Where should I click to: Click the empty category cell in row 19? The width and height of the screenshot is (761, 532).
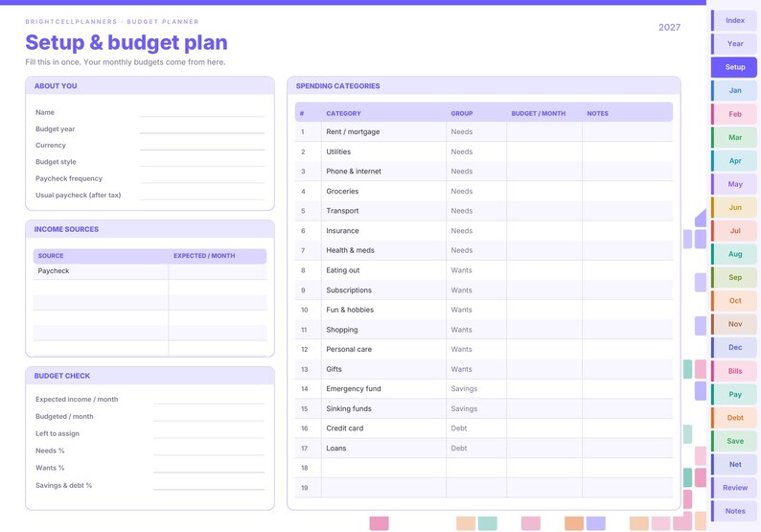(x=383, y=488)
